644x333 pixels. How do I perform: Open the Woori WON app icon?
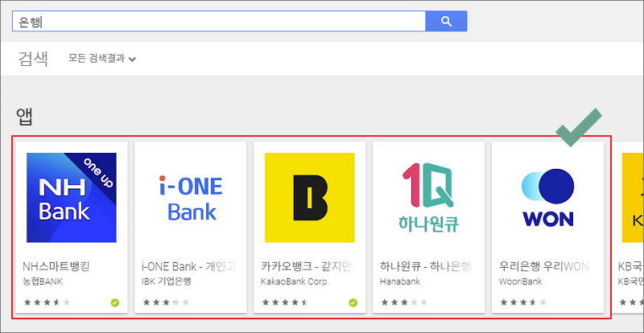[548, 198]
